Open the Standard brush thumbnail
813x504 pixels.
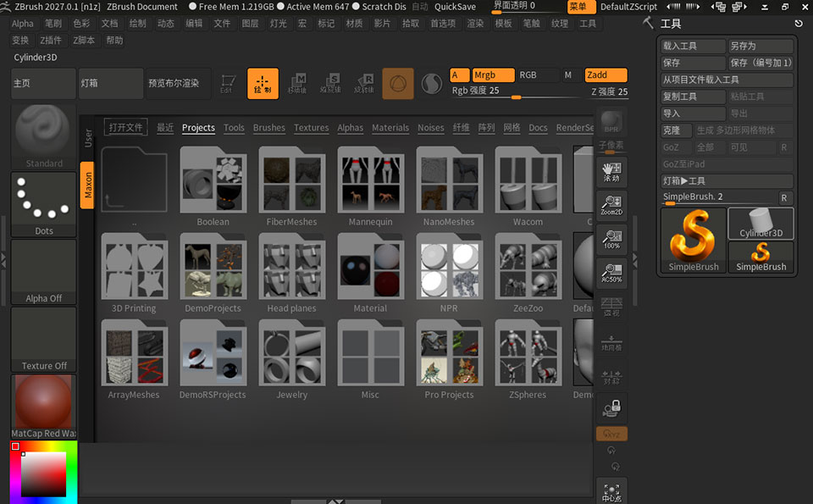click(x=43, y=137)
